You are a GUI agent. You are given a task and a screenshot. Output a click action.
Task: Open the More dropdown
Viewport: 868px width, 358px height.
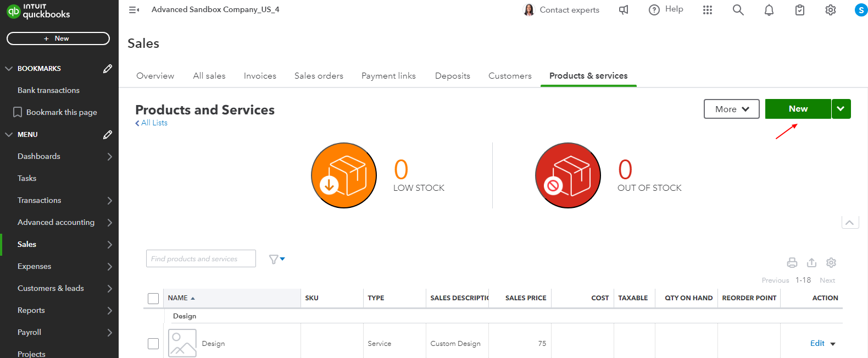(731, 109)
